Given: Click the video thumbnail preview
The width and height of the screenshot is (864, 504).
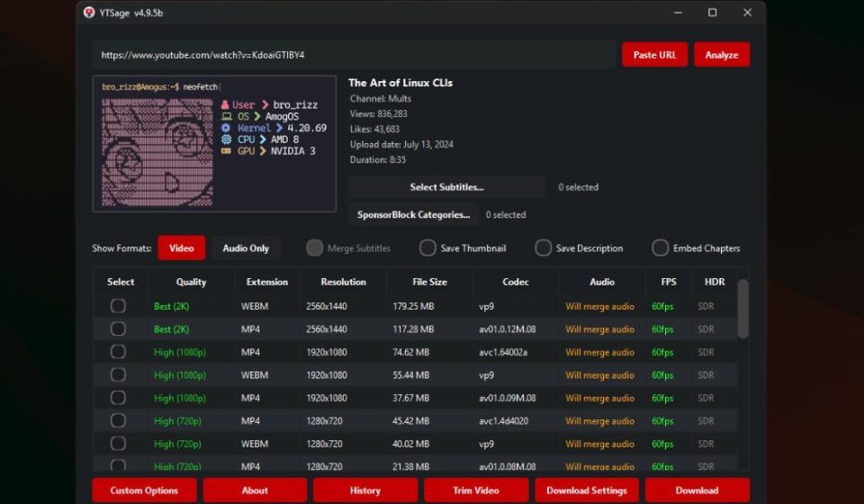Looking at the screenshot, I should (x=214, y=144).
